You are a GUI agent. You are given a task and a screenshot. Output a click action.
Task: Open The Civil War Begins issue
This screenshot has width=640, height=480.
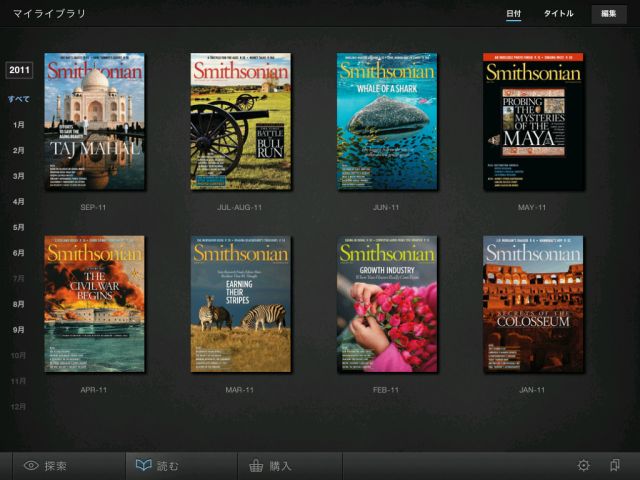[94, 304]
